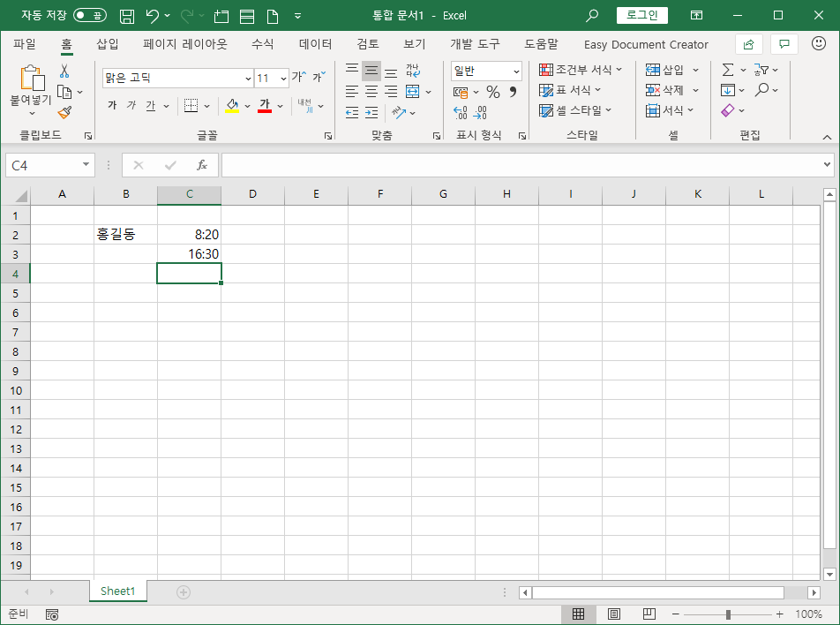Decrease font size
This screenshot has height=625, width=840.
[319, 77]
